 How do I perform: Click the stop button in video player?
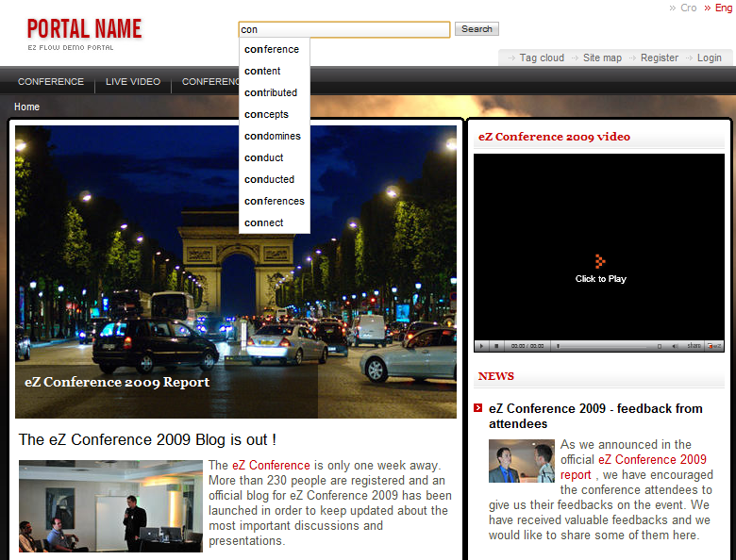[496, 346]
